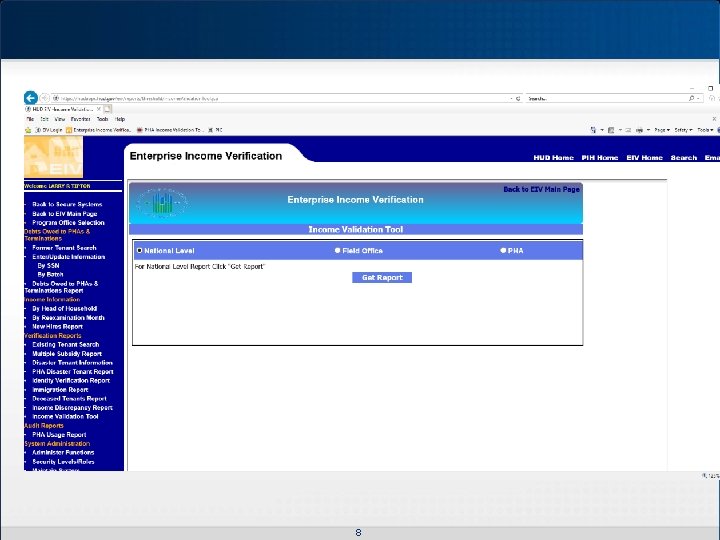Open the new tab button
The width and height of the screenshot is (720, 540).
point(107,109)
